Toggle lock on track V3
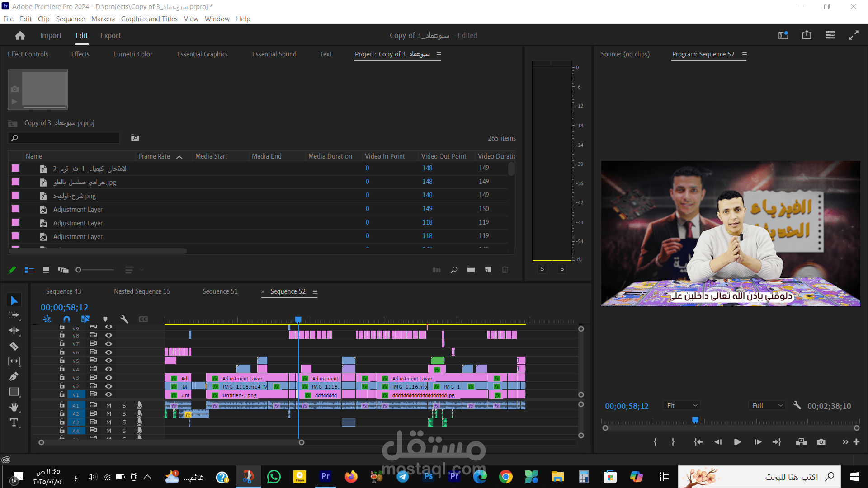Viewport: 868px width, 488px height. tap(62, 377)
